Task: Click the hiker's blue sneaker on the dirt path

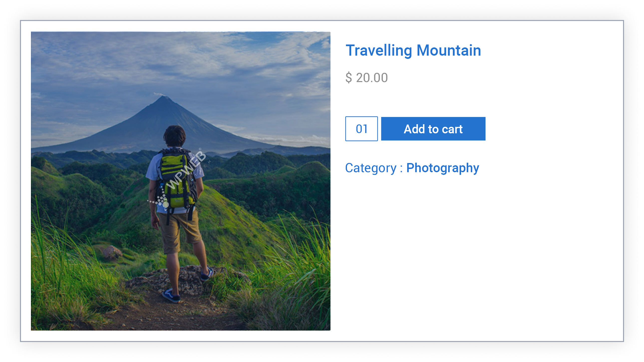Action: coord(171,295)
